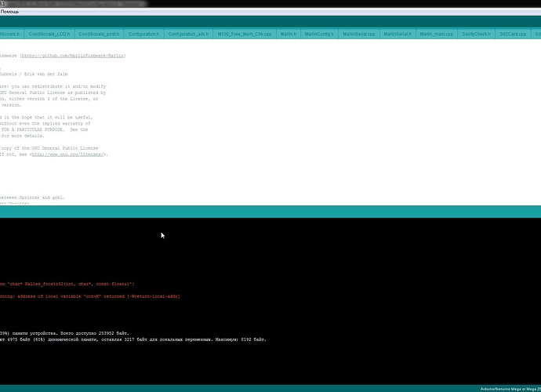Click the 'between Sprinter and grbl' line

click(x=32, y=198)
